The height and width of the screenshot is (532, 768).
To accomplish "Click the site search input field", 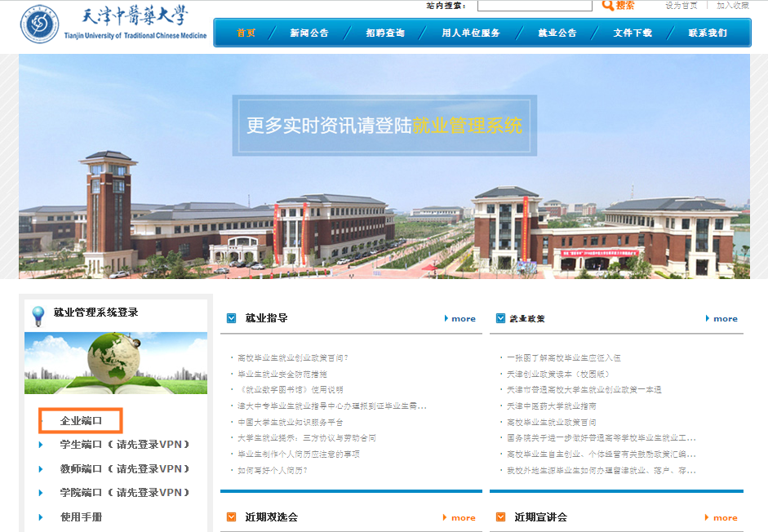I will (x=535, y=6).
